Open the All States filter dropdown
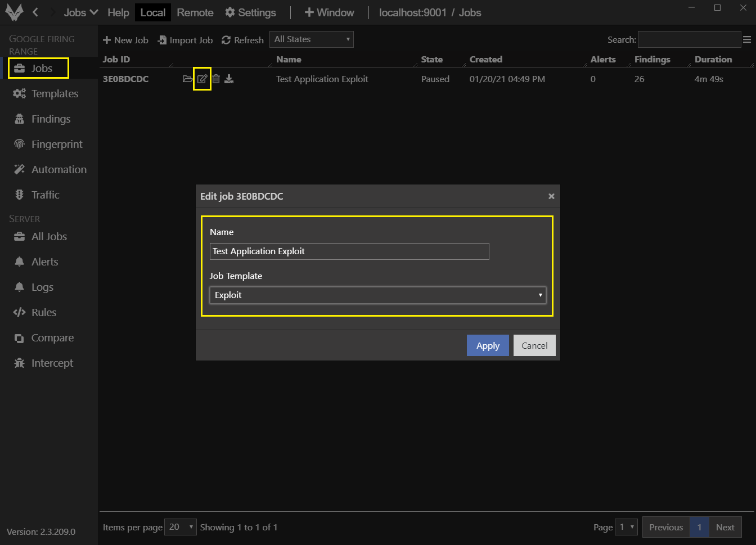The height and width of the screenshot is (545, 756). 311,39
